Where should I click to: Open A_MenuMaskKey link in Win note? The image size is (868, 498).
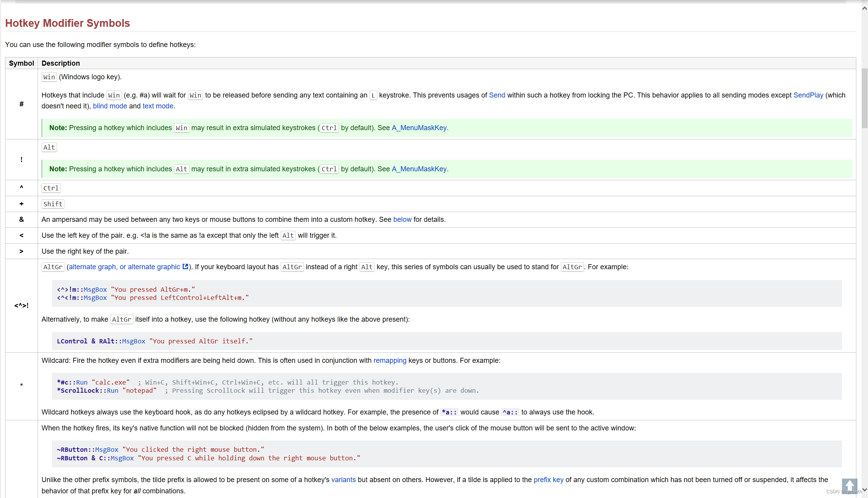pyautogui.click(x=419, y=128)
